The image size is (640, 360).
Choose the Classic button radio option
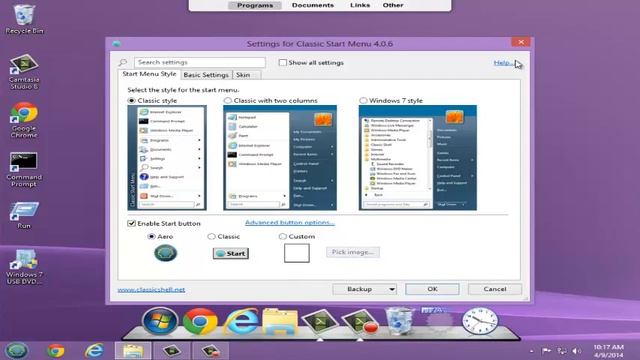pos(211,236)
